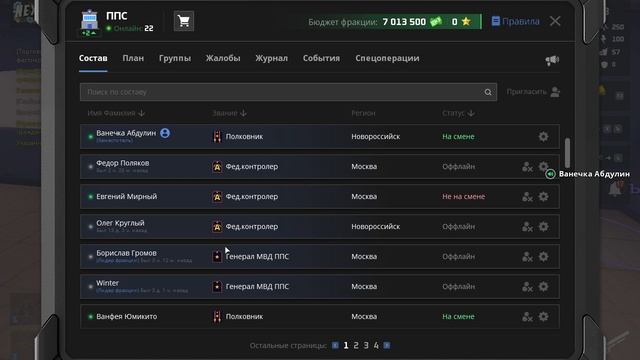Switch to the Состав tab
The image size is (640, 360).
click(93, 58)
